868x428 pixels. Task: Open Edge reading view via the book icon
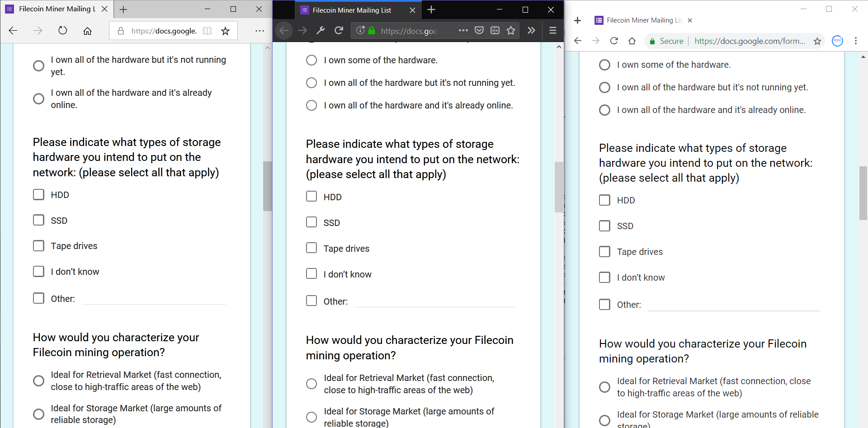coord(207,30)
